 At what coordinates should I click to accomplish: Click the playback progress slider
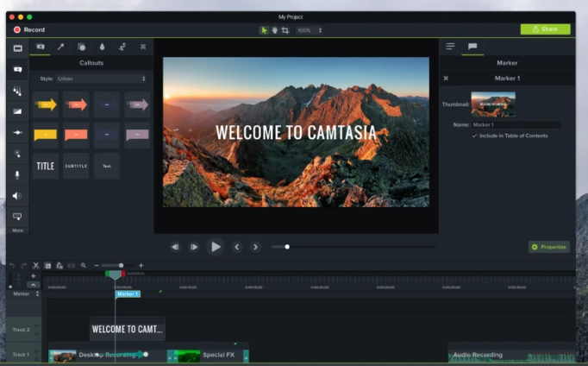click(353, 247)
